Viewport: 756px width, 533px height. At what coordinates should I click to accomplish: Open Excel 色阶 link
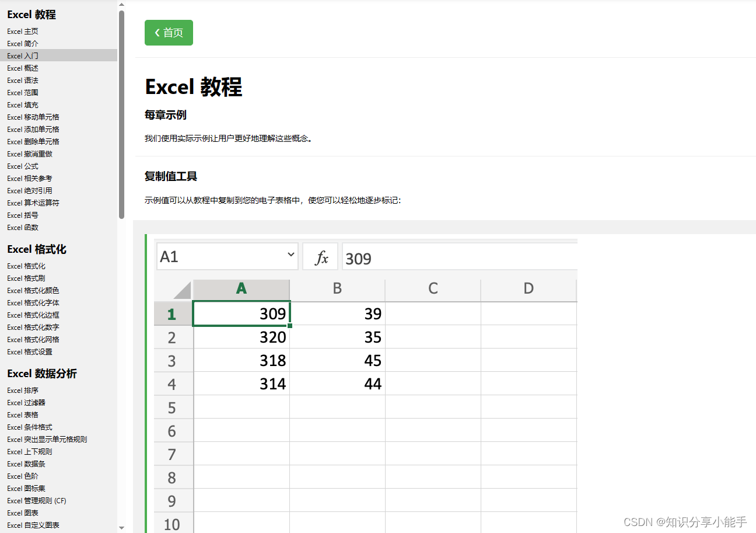(x=23, y=476)
